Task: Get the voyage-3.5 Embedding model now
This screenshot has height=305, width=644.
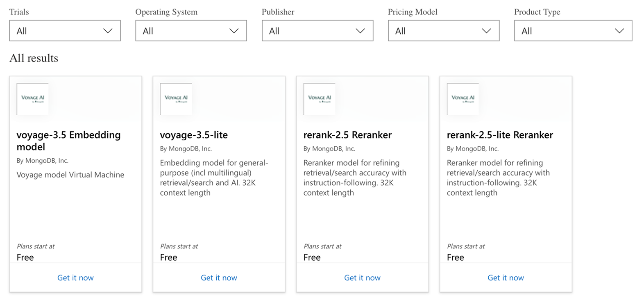Action: click(75, 278)
